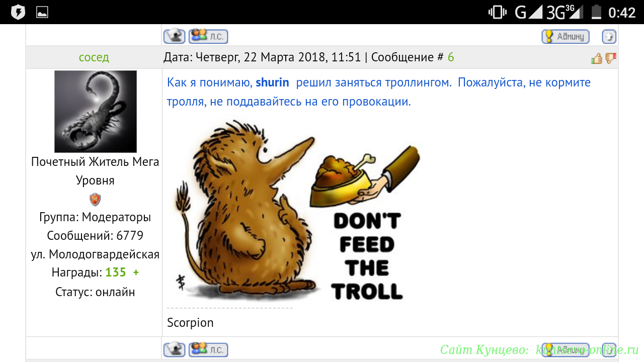Give thumbs up to message 6
The width and height of the screenshot is (644, 362).
click(x=597, y=58)
